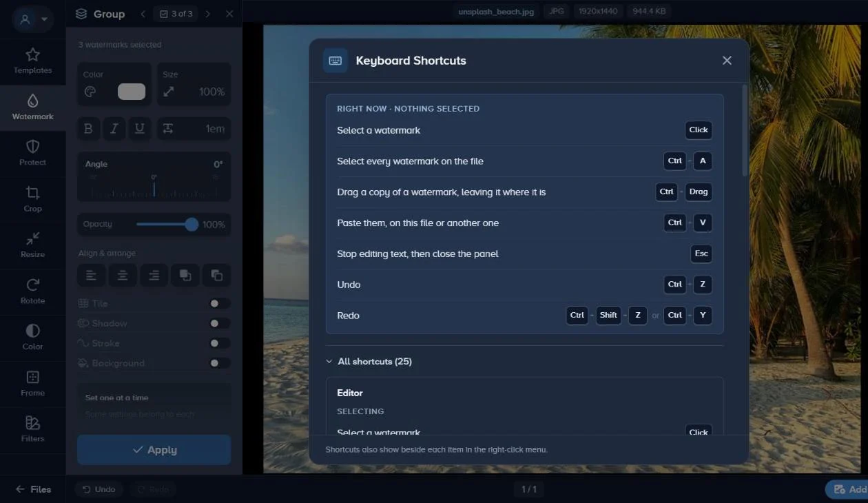The height and width of the screenshot is (503, 868).
Task: Click the Redo row in shortcuts list
Action: [524, 316]
